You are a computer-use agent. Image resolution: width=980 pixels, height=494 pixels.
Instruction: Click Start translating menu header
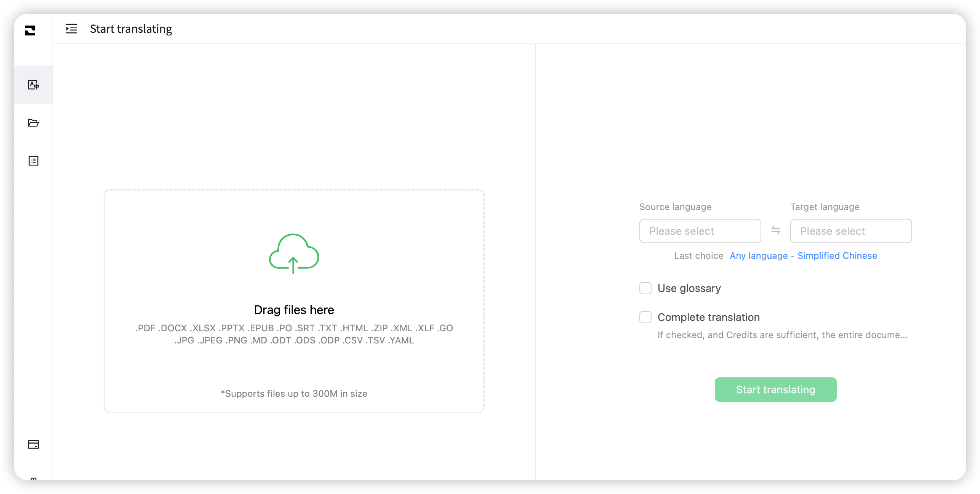130,28
